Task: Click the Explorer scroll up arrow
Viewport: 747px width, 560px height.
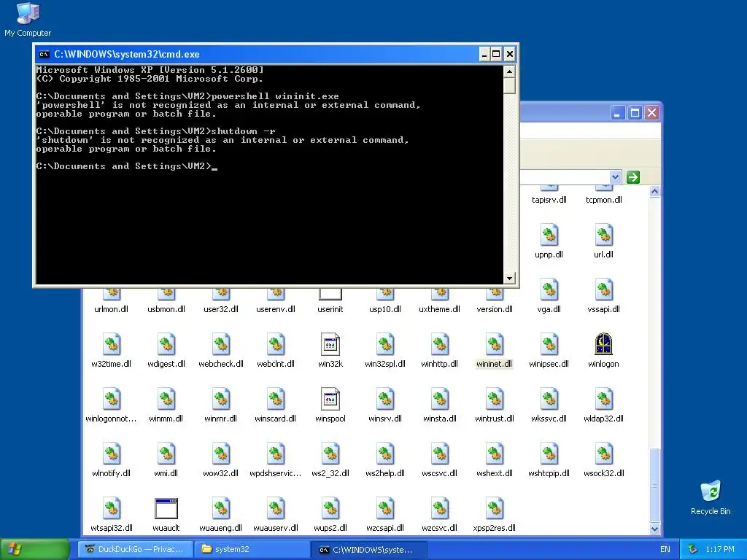Action: 654,192
